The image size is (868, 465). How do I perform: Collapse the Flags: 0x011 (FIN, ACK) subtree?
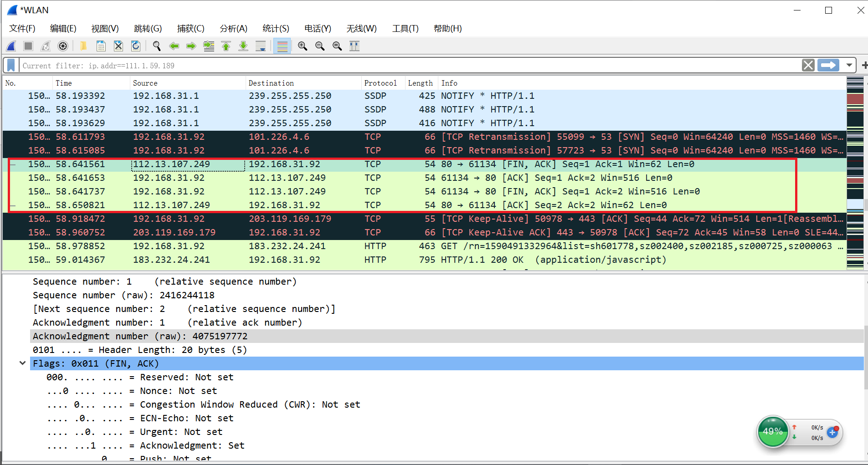point(22,363)
